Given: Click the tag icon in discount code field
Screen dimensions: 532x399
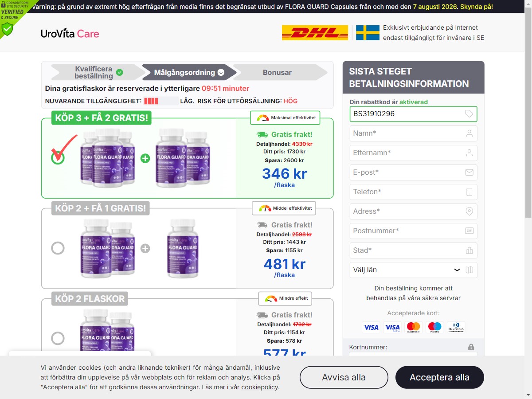Looking at the screenshot, I should coord(469,114).
